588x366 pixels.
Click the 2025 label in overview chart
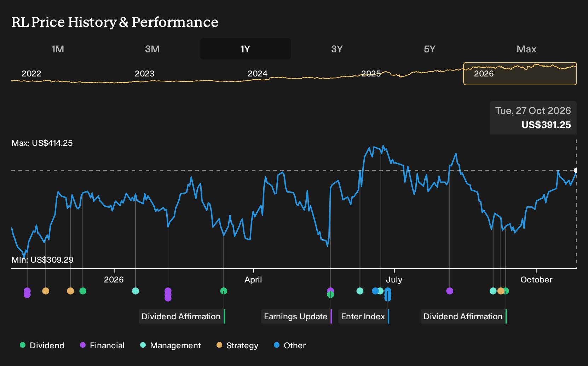point(371,74)
